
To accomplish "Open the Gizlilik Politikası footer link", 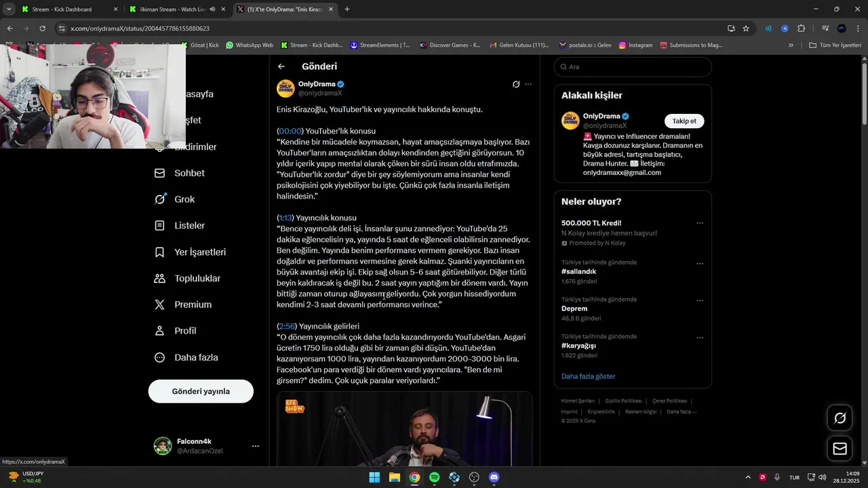I will click(623, 401).
